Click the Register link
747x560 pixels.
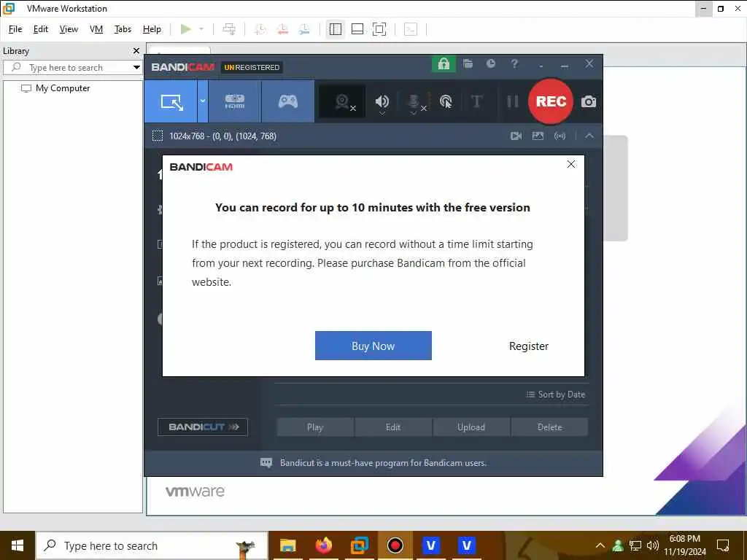click(529, 346)
